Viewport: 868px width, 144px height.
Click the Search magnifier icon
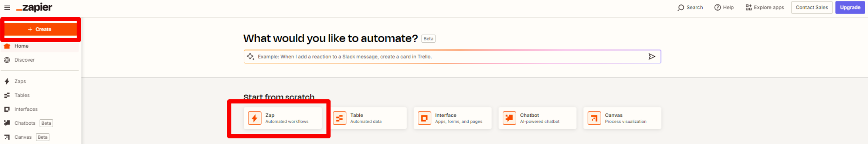point(681,8)
